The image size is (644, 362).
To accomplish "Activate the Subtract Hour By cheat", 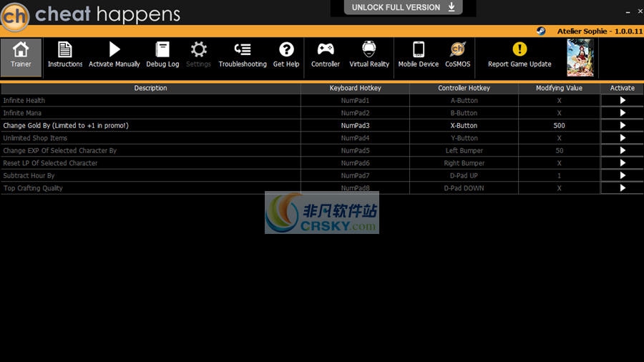I will [x=623, y=176].
